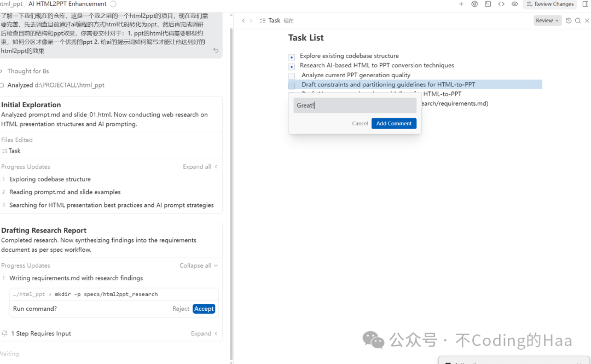Cancel the comment popup
Viewport: 591px width, 364px height.
(x=360, y=123)
